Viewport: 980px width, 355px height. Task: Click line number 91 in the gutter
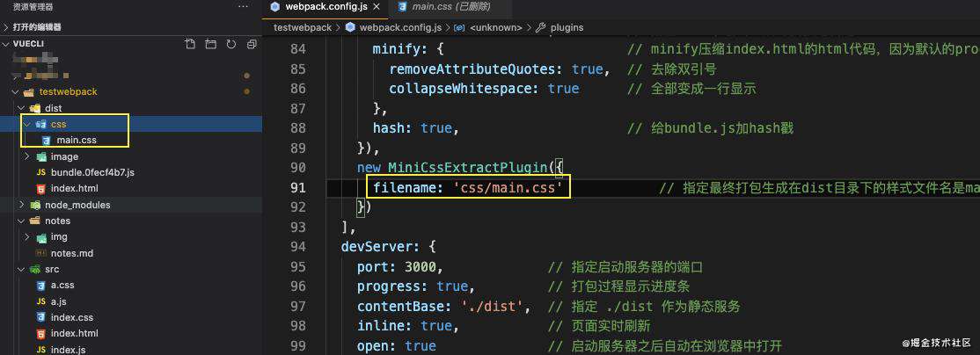click(299, 187)
